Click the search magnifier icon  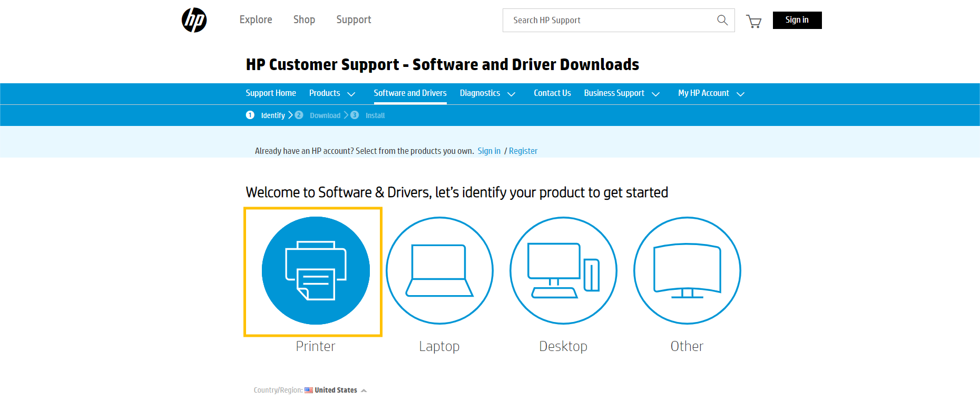pyautogui.click(x=722, y=20)
